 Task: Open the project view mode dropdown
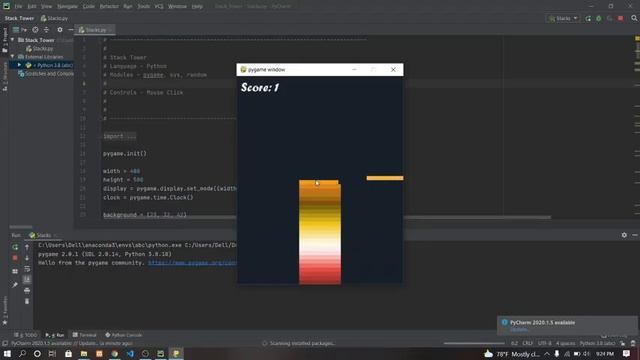point(20,30)
